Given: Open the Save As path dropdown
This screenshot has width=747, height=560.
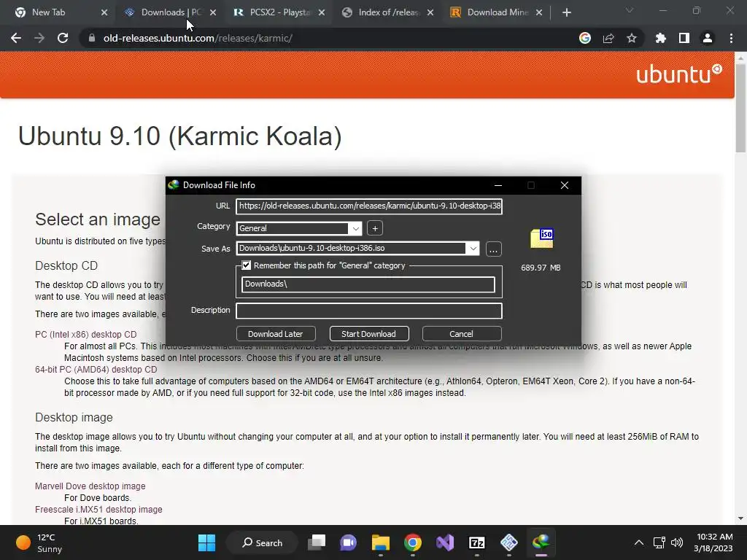Looking at the screenshot, I should 473,248.
